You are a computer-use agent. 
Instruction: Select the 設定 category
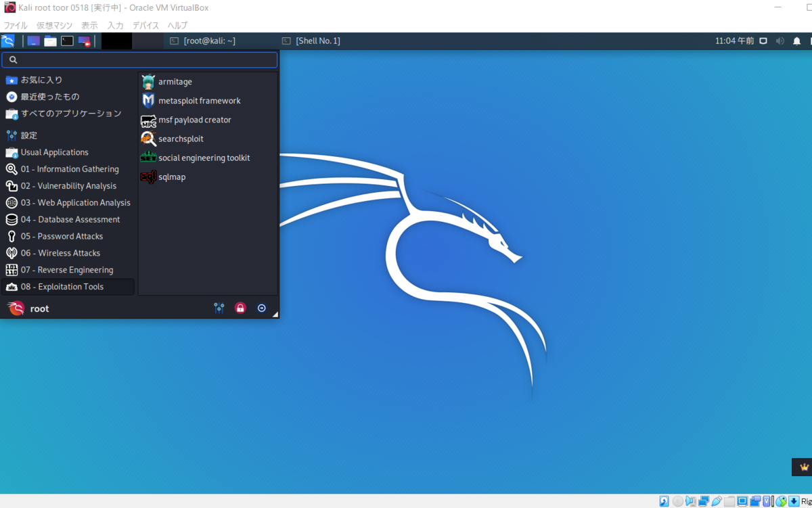(x=68, y=135)
